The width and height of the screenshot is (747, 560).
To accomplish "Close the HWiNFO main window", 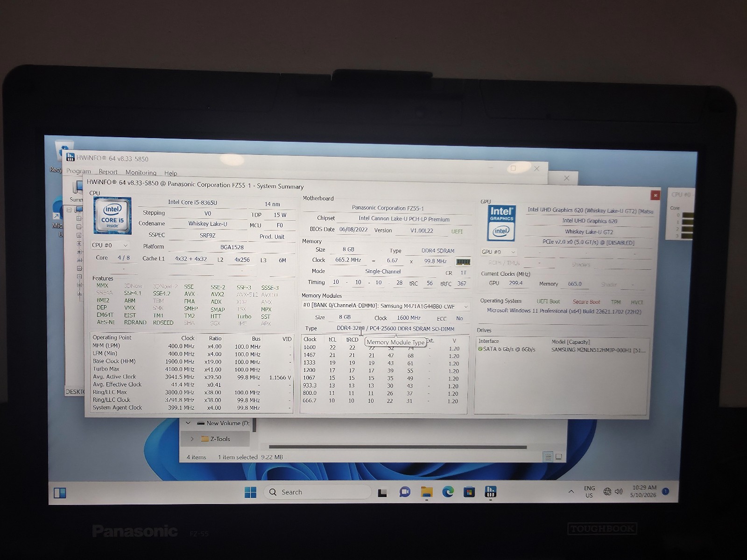I will (x=536, y=168).
